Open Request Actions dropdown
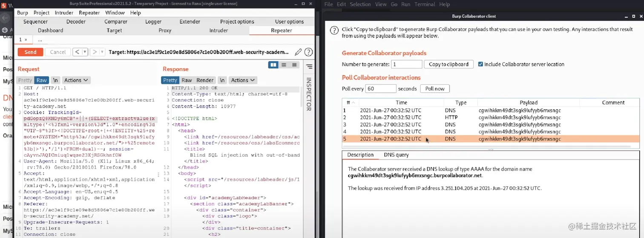 pos(76,80)
